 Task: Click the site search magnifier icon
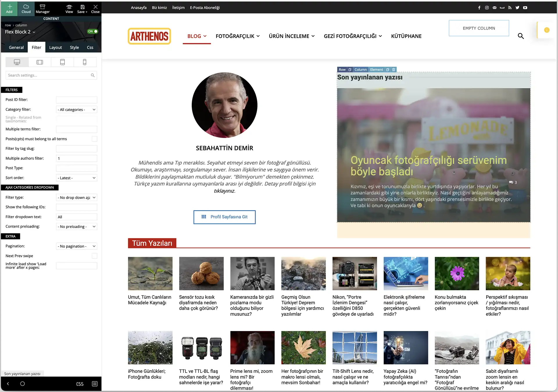coord(521,36)
